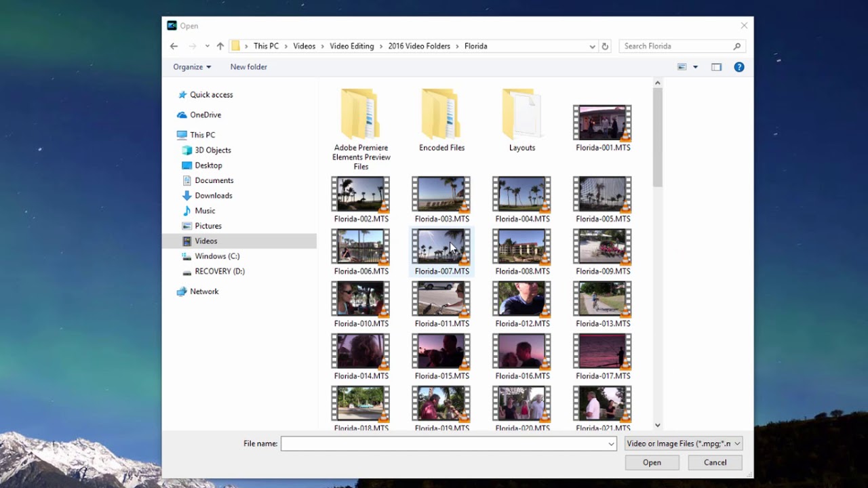Select the Florida-002.MTS video
868x488 pixels.
click(361, 199)
